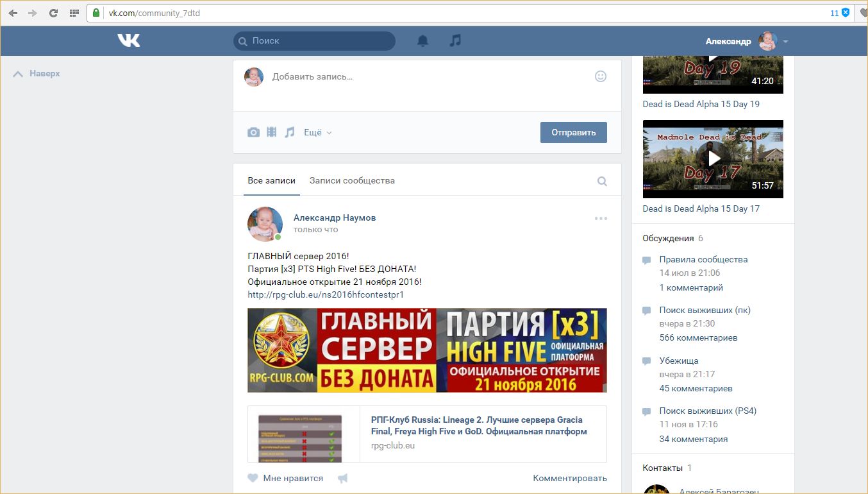Open emoji smiley picker in post box

point(600,76)
